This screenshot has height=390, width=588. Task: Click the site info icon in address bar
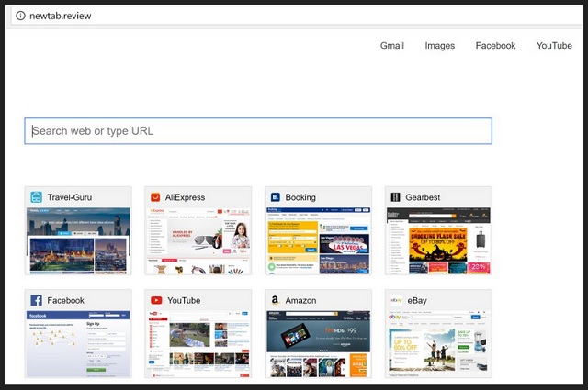(x=20, y=16)
